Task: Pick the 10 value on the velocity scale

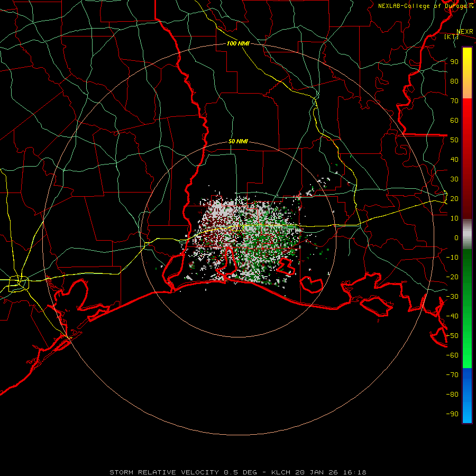Action: (x=454, y=218)
